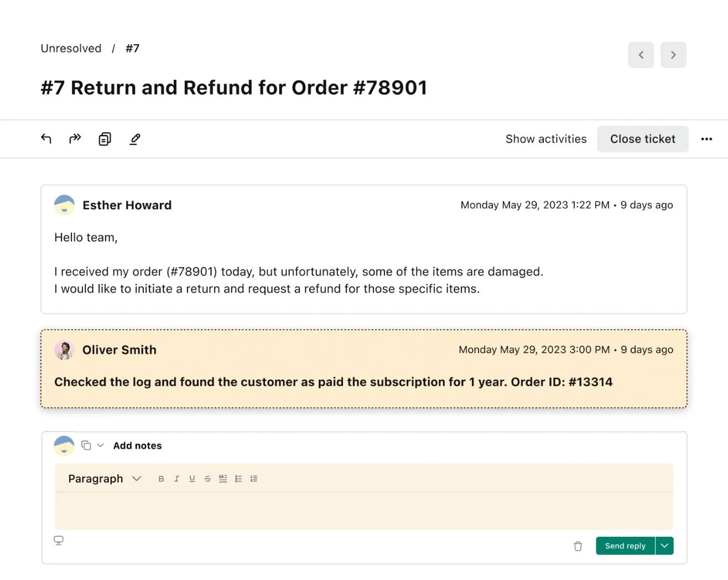
Task: Expand the chevron next to Send reply
Action: (664, 546)
